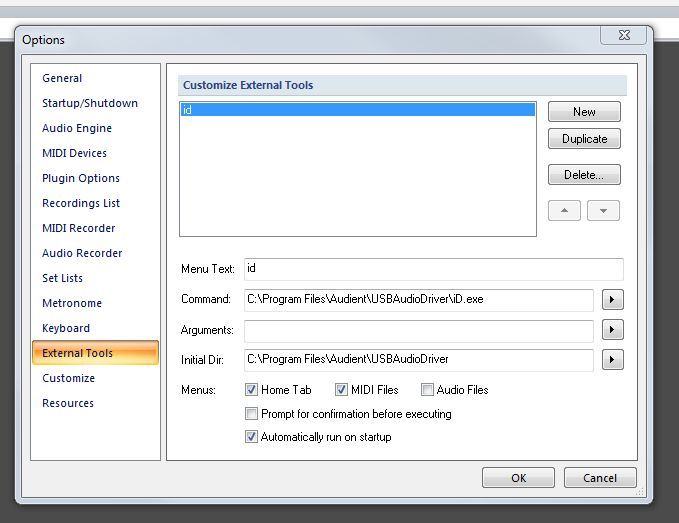Open Arguments field arrow menu
The width and height of the screenshot is (679, 523).
[x=612, y=330]
